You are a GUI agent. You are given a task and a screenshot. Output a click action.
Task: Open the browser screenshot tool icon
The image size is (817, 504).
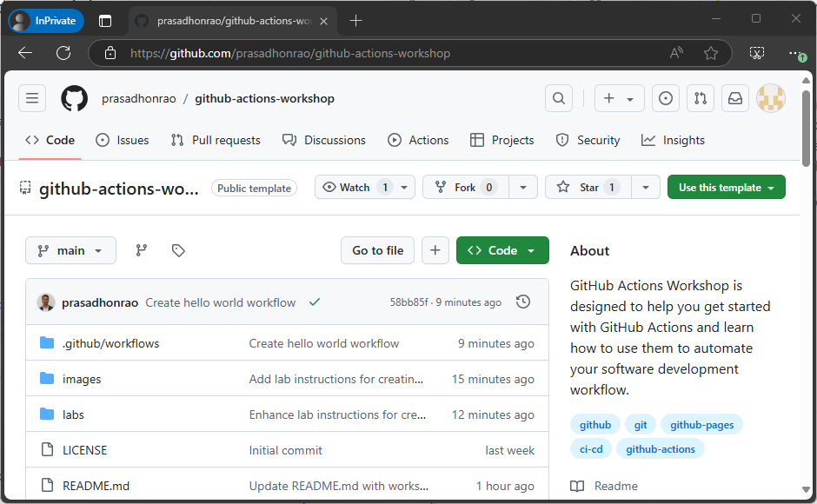(756, 53)
